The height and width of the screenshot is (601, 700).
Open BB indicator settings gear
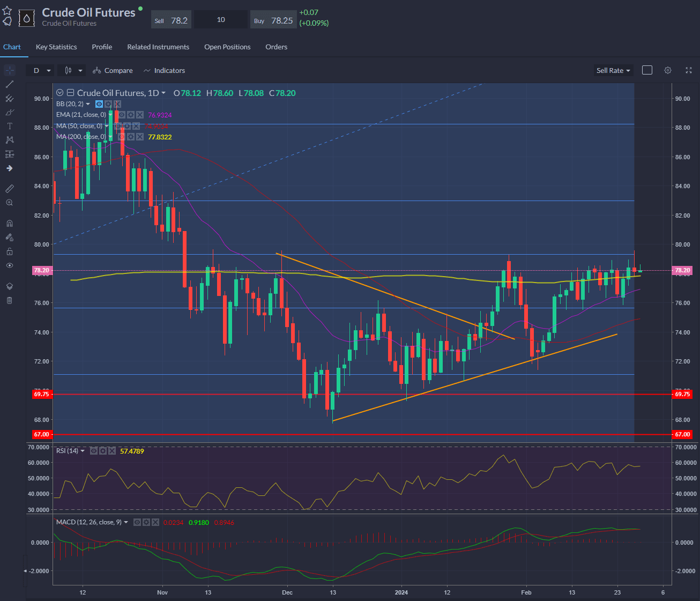tap(108, 104)
